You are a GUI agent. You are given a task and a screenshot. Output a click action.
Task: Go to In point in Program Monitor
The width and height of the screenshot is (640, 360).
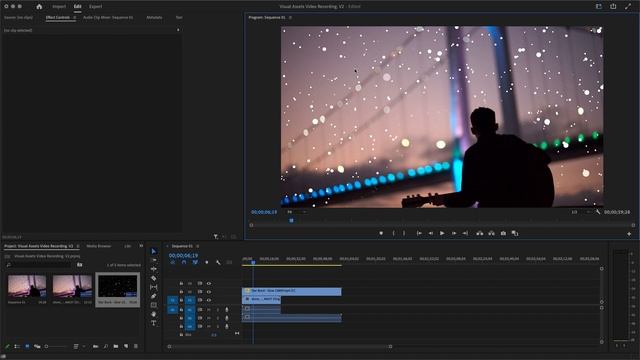pos(419,233)
